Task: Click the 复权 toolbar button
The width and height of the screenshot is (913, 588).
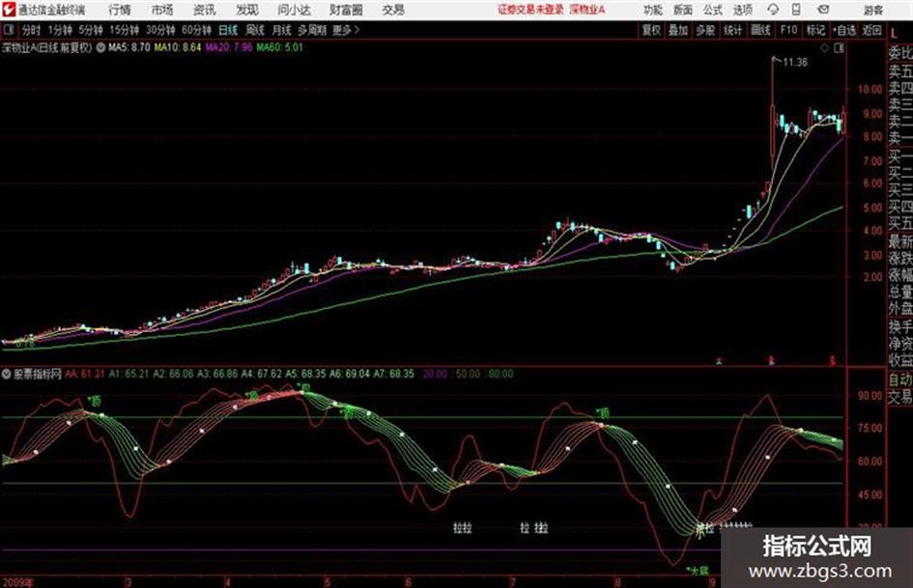Action: (x=651, y=30)
